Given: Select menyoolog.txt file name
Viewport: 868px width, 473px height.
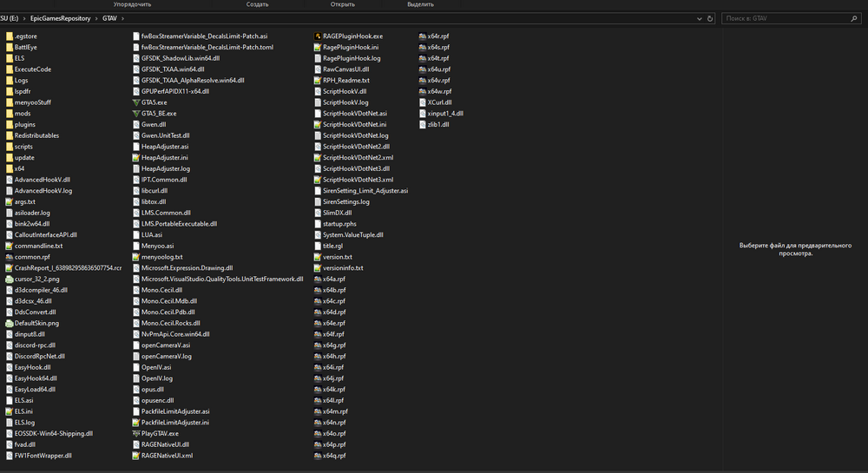Looking at the screenshot, I should [161, 257].
